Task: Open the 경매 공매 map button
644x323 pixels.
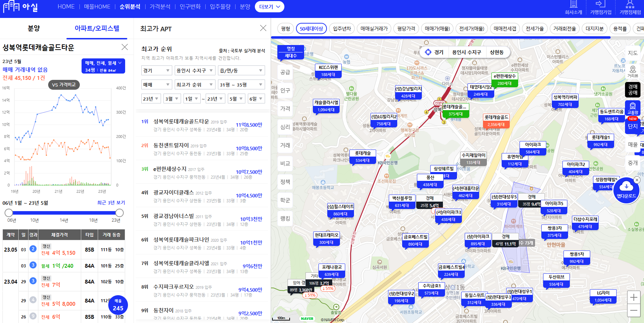Action: click(633, 89)
